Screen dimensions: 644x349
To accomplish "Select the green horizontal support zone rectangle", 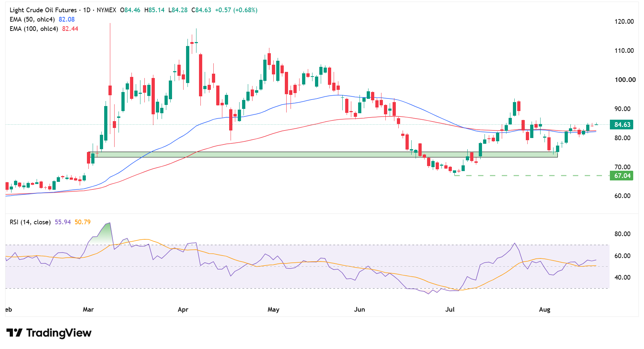I will [323, 155].
